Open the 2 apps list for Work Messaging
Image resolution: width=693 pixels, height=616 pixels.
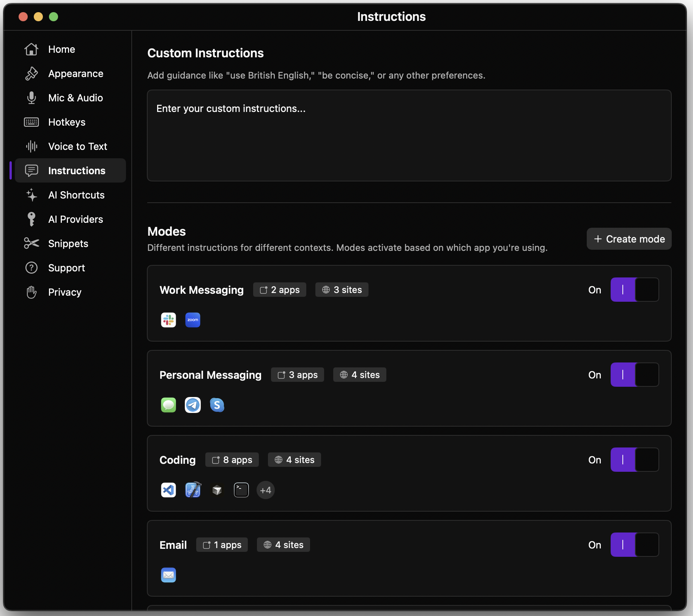click(x=279, y=290)
